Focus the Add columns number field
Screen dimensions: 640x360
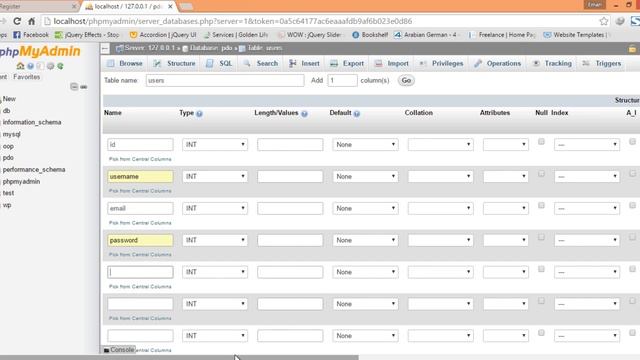342,80
